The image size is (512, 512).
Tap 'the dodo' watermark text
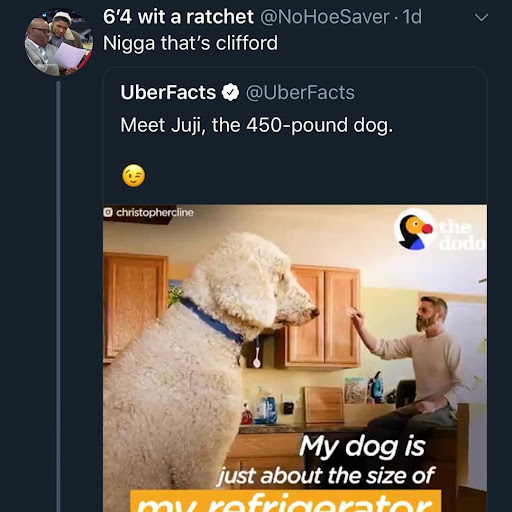[x=461, y=235]
